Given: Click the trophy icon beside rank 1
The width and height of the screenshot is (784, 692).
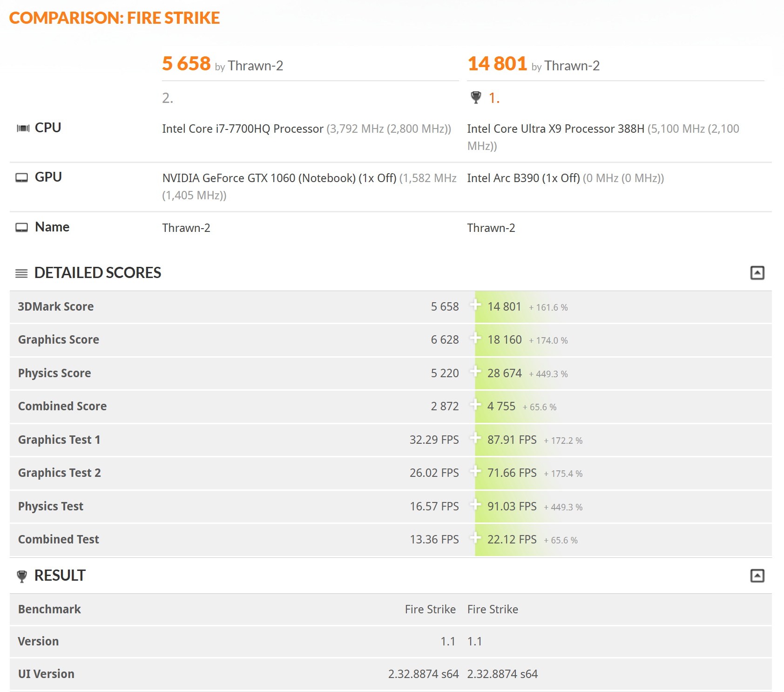Looking at the screenshot, I should coord(476,97).
